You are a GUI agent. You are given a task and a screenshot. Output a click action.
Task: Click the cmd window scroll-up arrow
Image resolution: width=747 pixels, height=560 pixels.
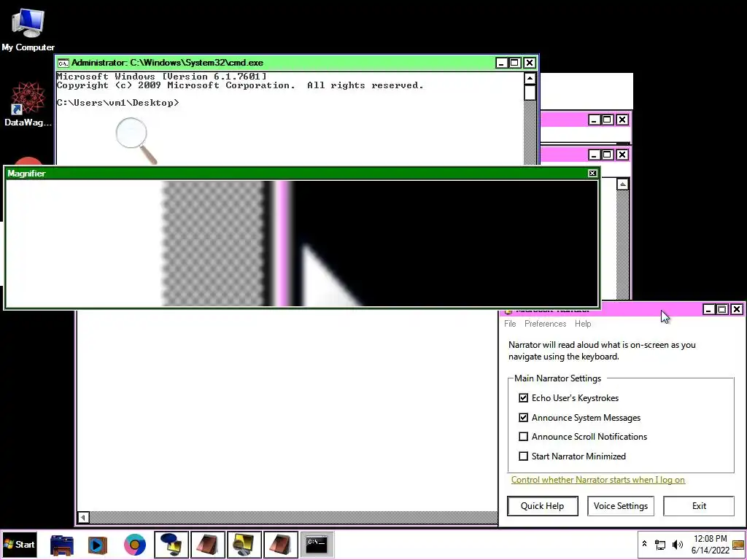(530, 79)
